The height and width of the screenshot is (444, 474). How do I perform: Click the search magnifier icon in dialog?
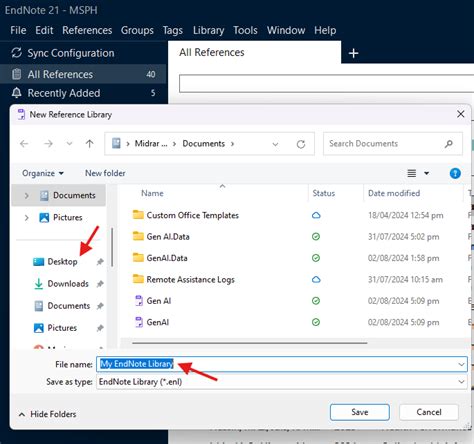point(449,144)
